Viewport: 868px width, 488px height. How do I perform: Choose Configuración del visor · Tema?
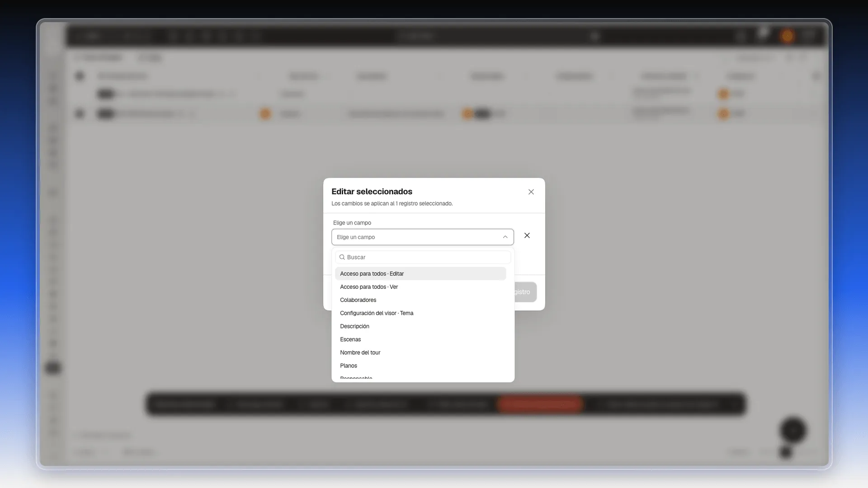tap(420, 313)
